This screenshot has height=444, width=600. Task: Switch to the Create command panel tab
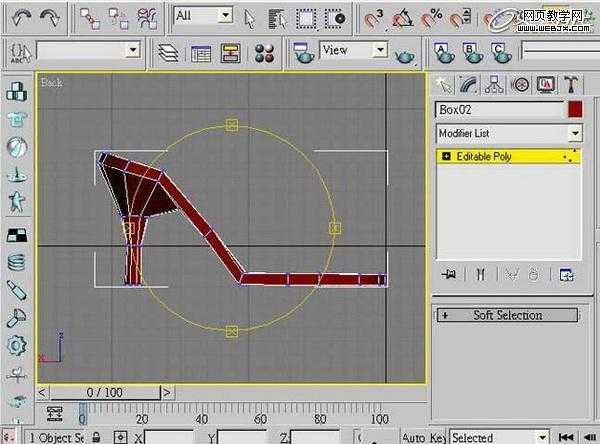[443, 85]
